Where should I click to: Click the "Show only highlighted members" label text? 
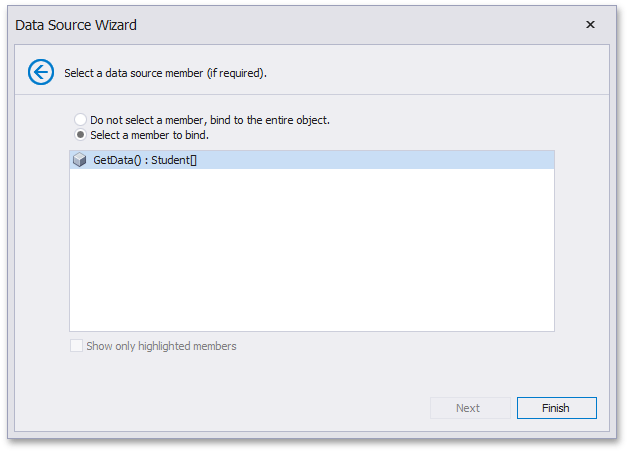point(161,346)
